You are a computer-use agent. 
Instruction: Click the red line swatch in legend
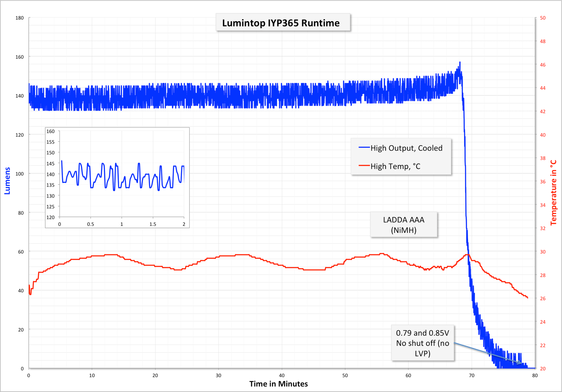coord(364,166)
